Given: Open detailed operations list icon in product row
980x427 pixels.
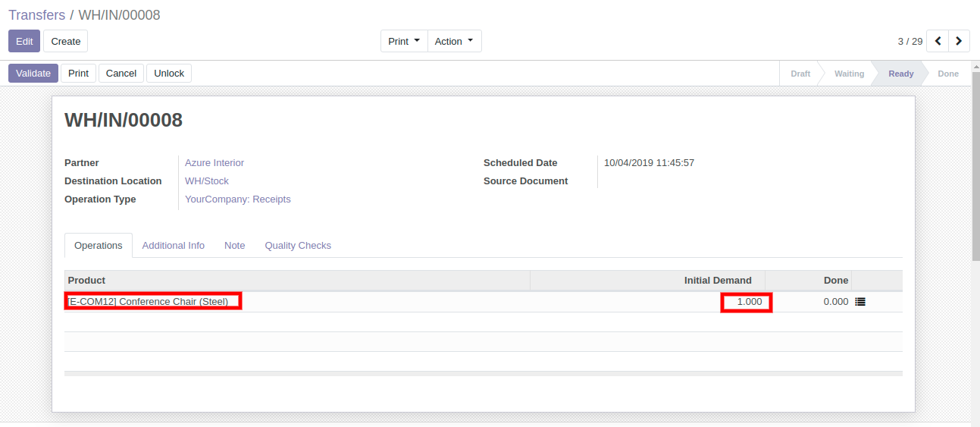Looking at the screenshot, I should coord(860,302).
